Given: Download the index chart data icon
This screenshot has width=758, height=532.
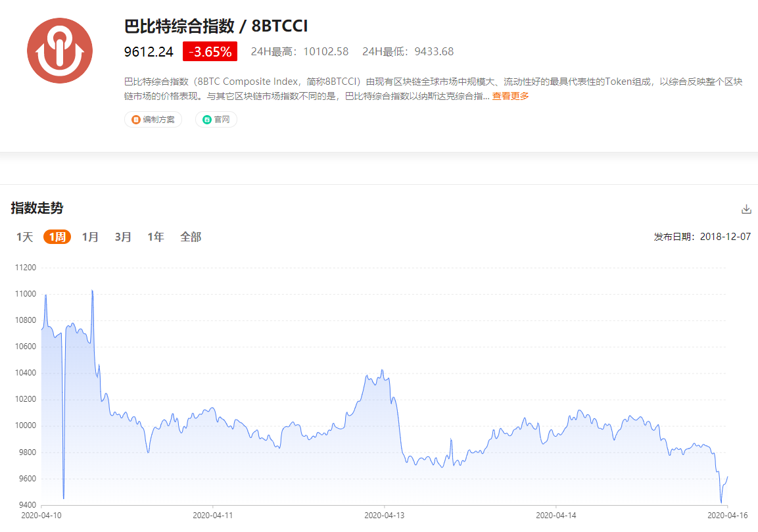Looking at the screenshot, I should 746,209.
